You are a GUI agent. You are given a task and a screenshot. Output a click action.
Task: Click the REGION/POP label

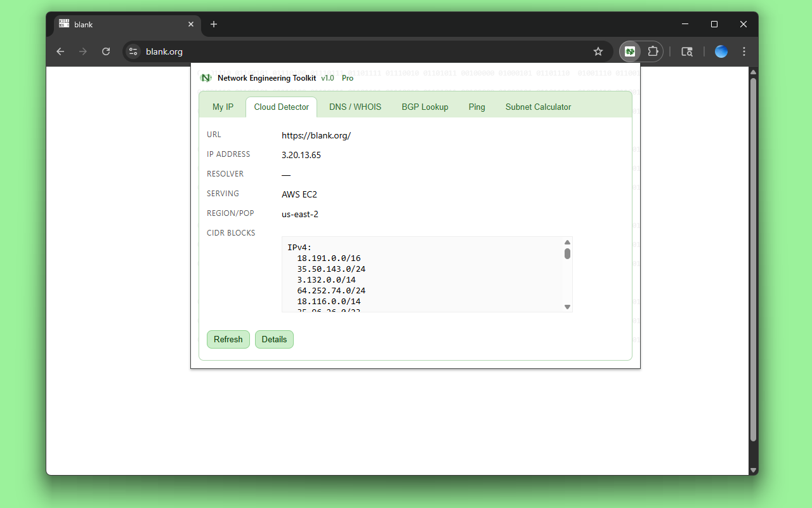point(230,213)
